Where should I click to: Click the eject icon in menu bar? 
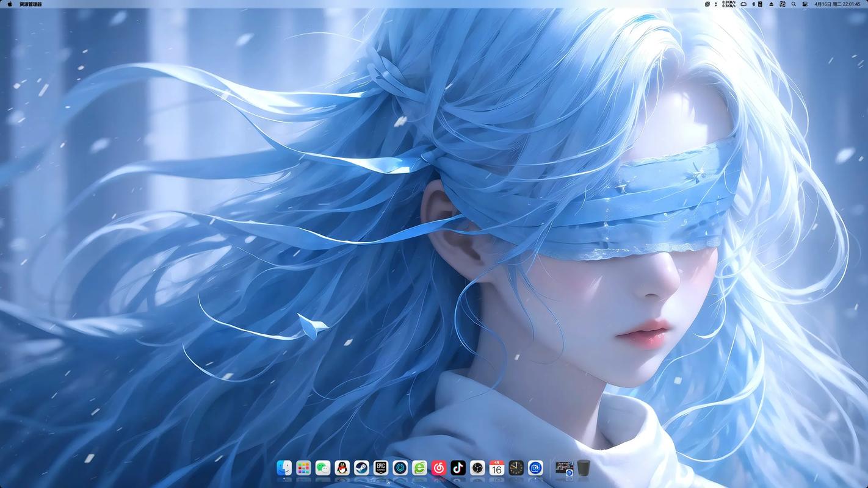click(x=772, y=4)
